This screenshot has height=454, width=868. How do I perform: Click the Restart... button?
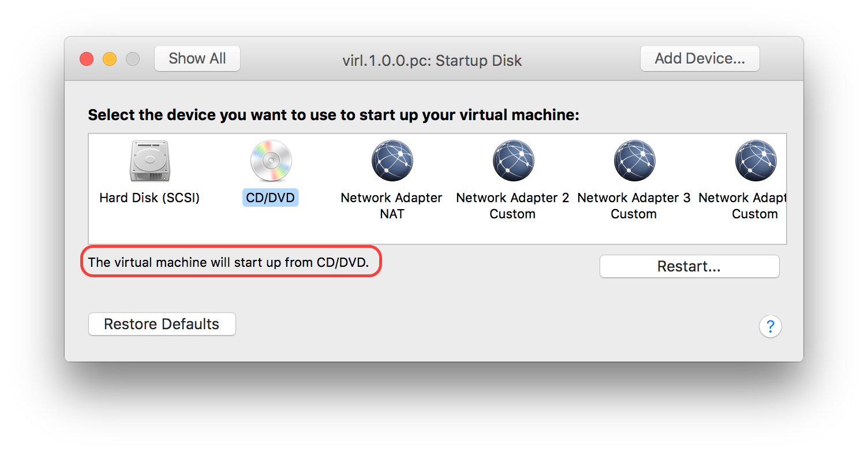[689, 266]
